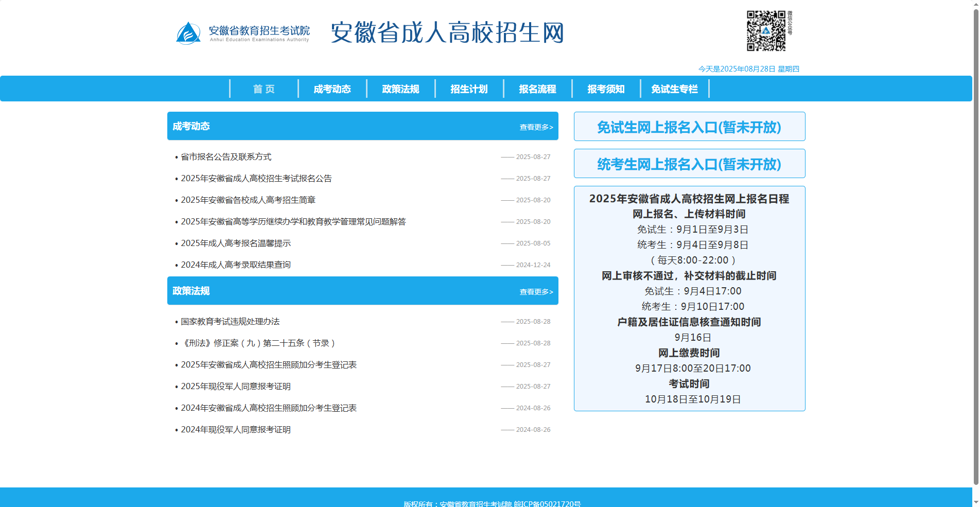The height and width of the screenshot is (507, 980).
Task: Open the 统考生网上报名入口 entrance button
Action: [689, 164]
